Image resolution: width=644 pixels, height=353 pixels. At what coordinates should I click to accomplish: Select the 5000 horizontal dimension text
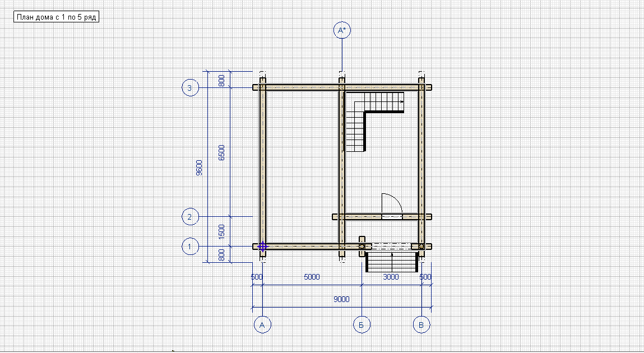click(312, 277)
